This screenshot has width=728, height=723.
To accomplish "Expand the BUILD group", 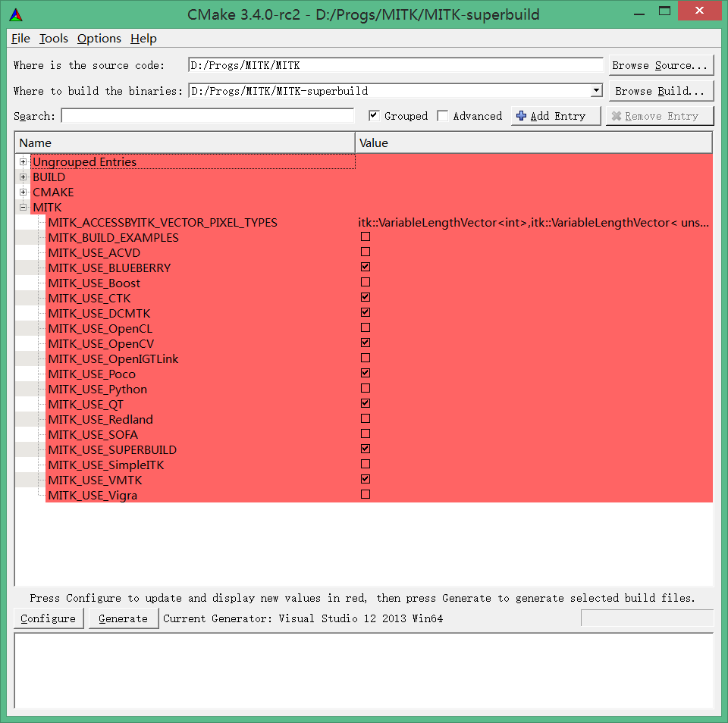I will pos(24,177).
